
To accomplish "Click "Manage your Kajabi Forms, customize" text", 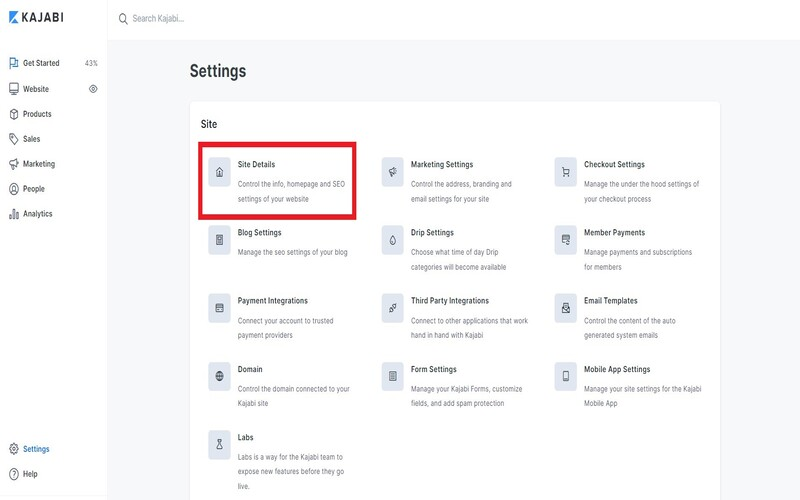I will (x=466, y=389).
